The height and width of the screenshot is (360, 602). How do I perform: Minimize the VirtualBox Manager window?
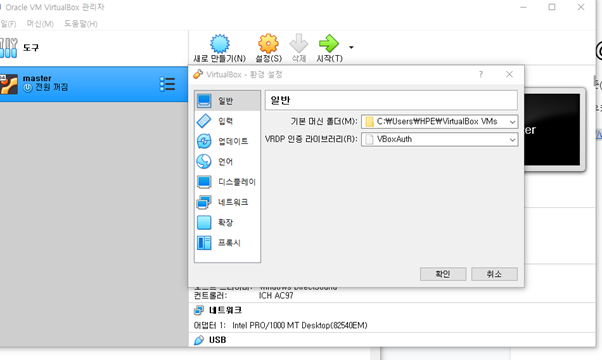[523, 7]
